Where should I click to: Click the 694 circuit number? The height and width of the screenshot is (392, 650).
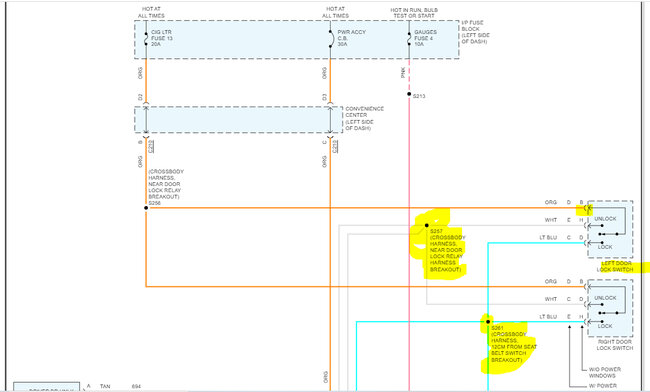(136, 386)
